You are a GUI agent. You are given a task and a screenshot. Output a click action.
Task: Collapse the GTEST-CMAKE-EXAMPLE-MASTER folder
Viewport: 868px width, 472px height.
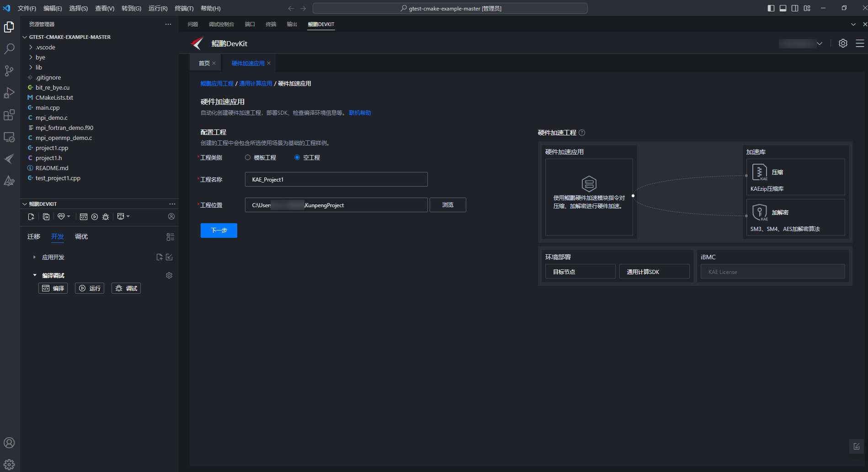click(x=25, y=37)
